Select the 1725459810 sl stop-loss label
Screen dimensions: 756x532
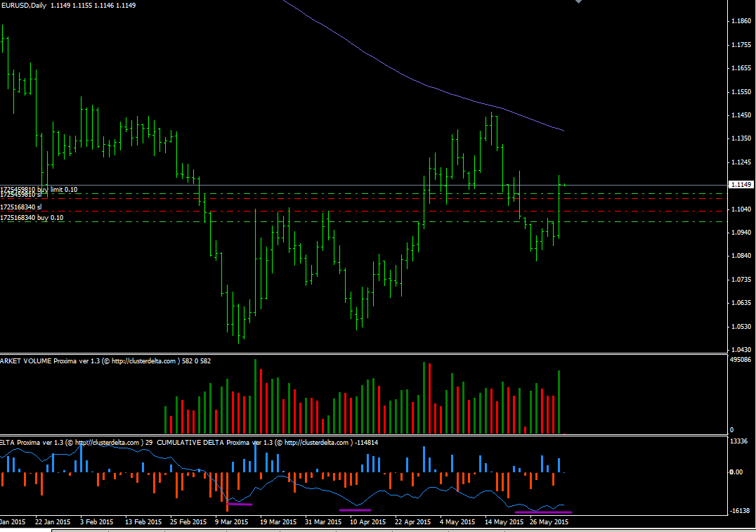21,195
